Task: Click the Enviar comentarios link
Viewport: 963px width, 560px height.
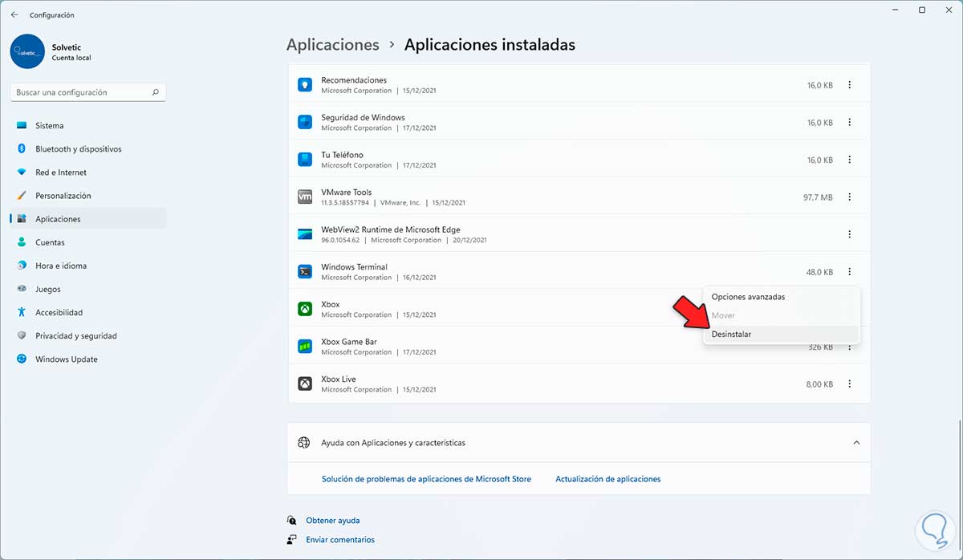Action: pyautogui.click(x=340, y=540)
